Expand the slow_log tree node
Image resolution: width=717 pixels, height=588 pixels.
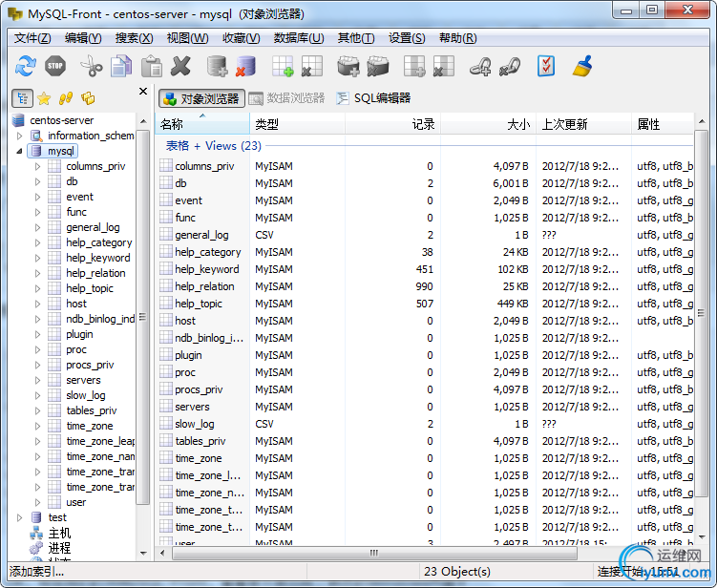(38, 395)
